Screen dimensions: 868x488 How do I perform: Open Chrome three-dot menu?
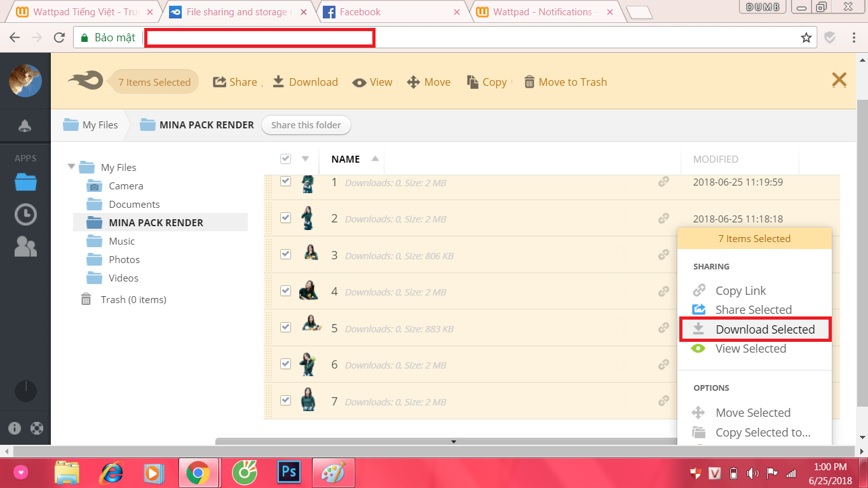(853, 37)
